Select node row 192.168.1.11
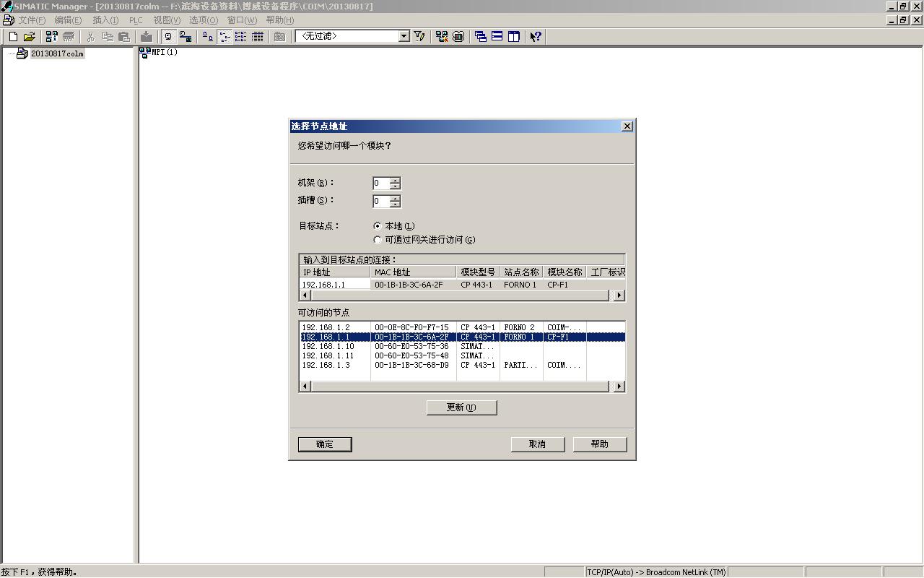The width and height of the screenshot is (924, 578). (x=462, y=355)
